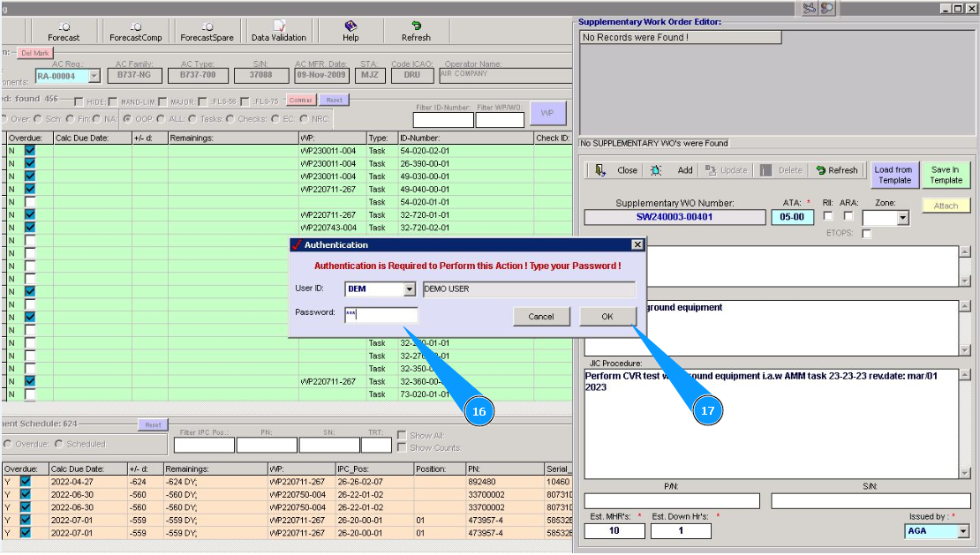Open the AC Reg RA-00004 dropdown
This screenshot has height=555, width=980.
coord(94,76)
